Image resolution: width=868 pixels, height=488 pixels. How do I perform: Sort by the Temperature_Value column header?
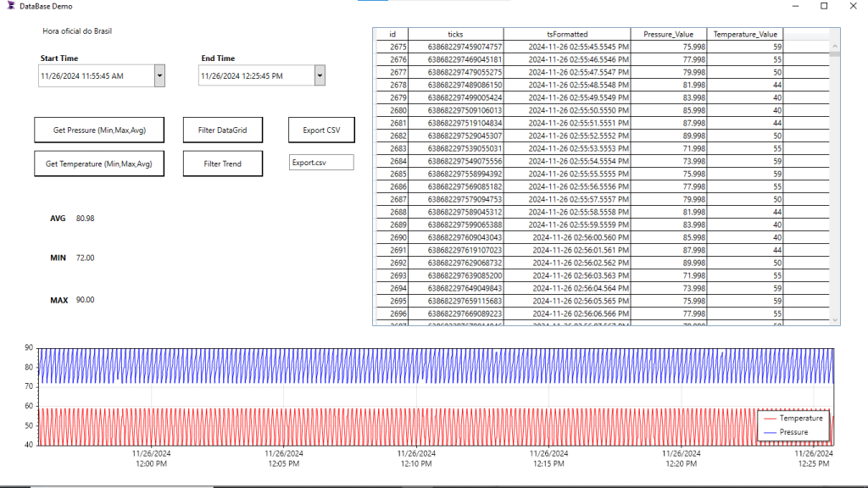745,34
